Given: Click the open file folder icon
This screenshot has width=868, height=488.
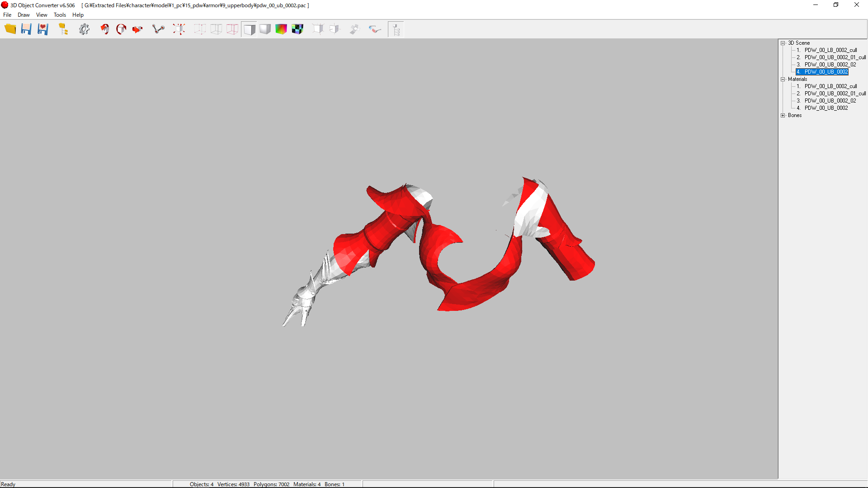Looking at the screenshot, I should (10, 29).
